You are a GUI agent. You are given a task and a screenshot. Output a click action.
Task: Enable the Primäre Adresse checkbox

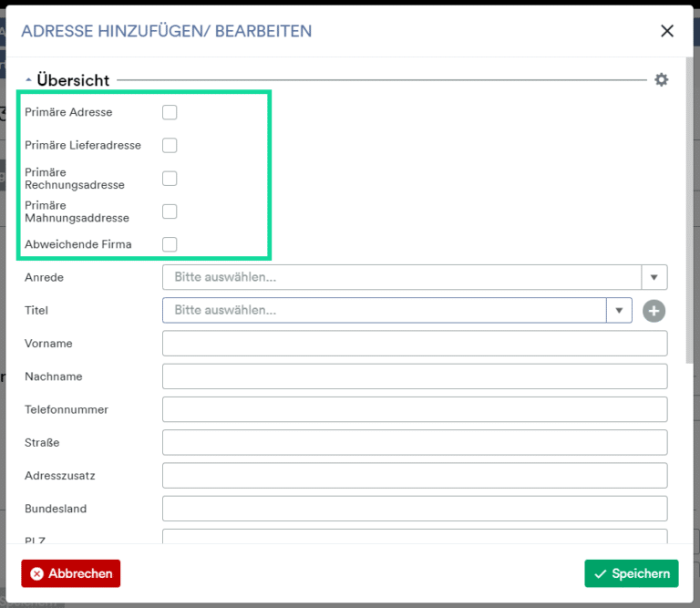click(170, 113)
